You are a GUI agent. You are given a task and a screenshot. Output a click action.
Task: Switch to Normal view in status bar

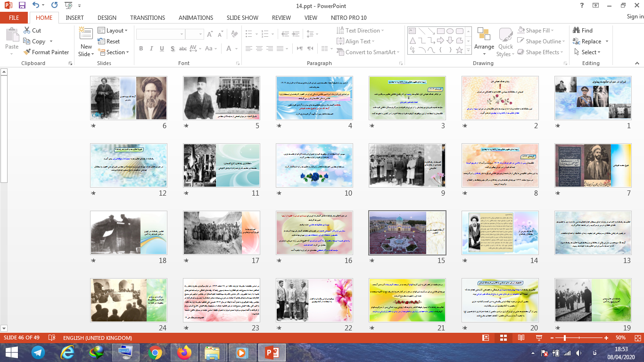(486, 338)
